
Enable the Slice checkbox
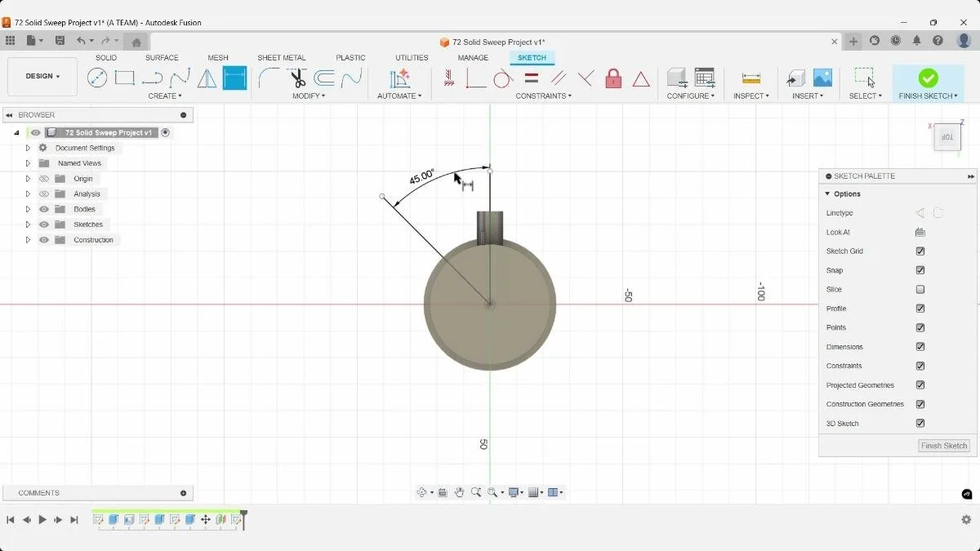pyautogui.click(x=920, y=290)
